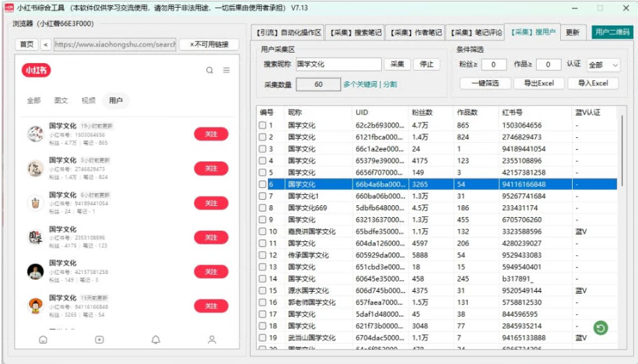
Task: Sort by 作品数 column header
Action: tap(476, 112)
